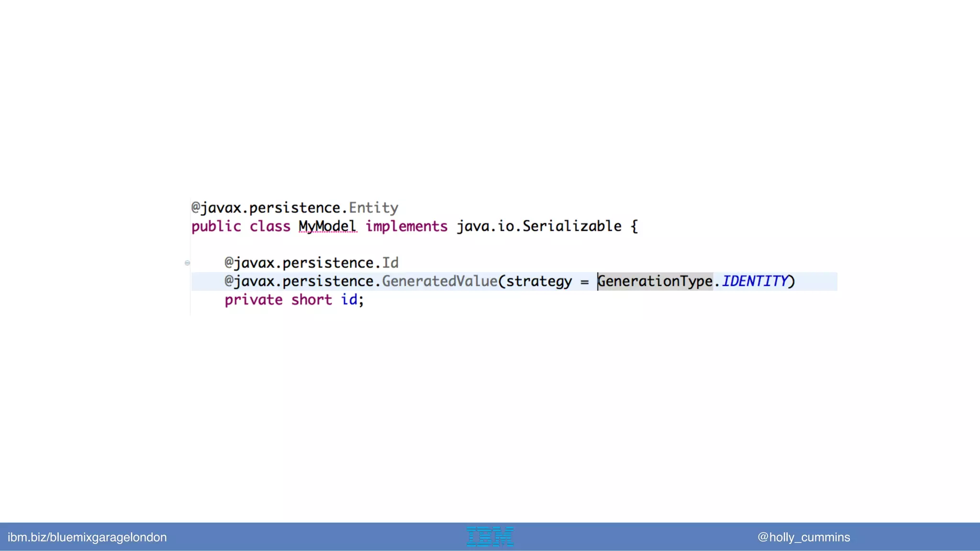This screenshot has width=980, height=551.
Task: Collapse the code fold marker beside @javax.persistence.Id
Action: [187, 263]
